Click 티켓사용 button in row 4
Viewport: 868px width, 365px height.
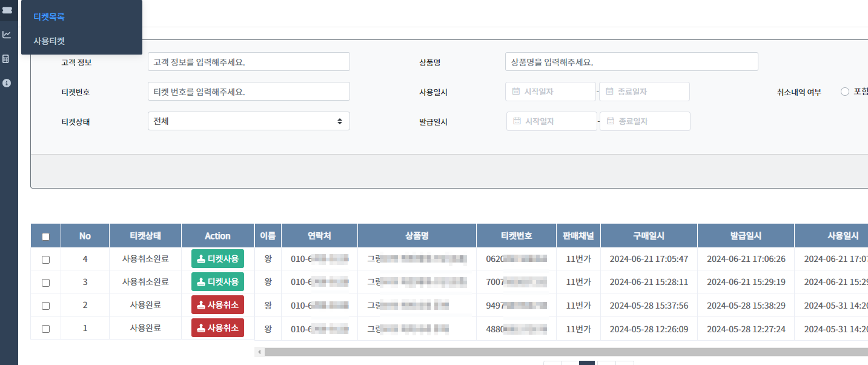tap(217, 259)
